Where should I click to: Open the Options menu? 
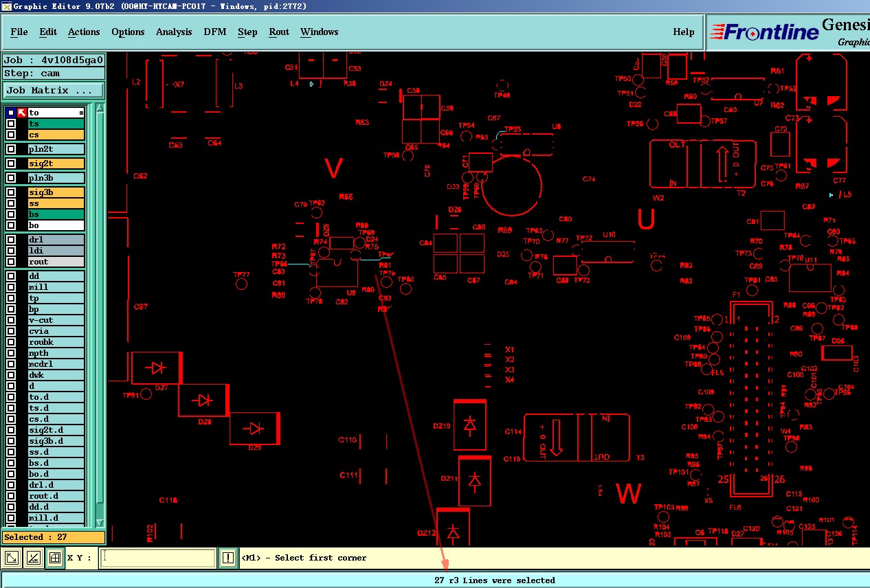coord(128,32)
